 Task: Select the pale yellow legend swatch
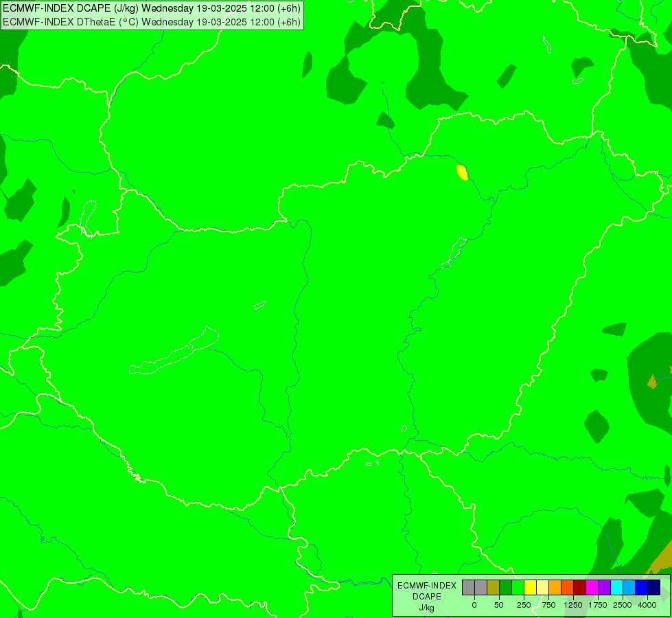[x=542, y=587]
